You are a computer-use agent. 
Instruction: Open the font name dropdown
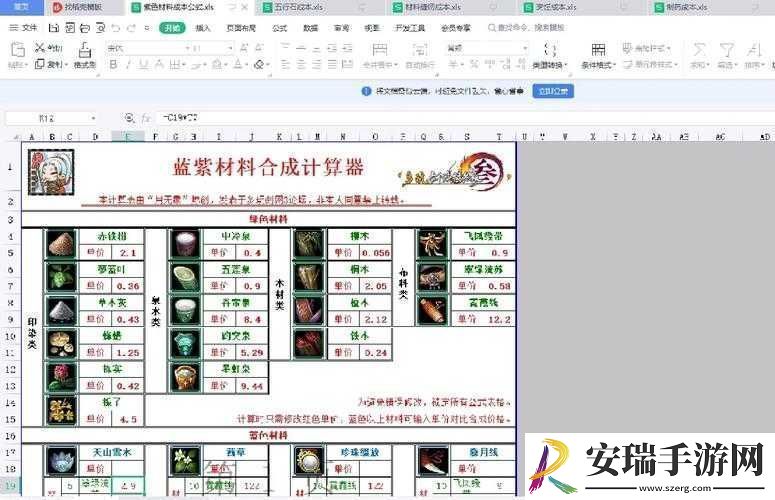click(188, 48)
